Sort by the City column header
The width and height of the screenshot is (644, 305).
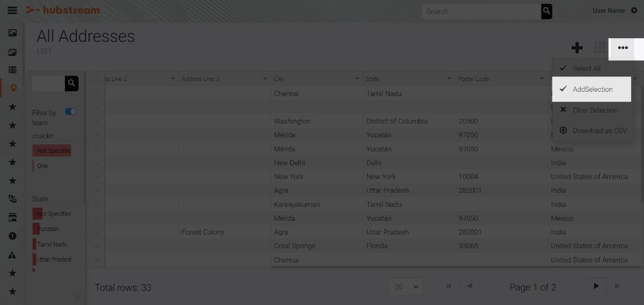pyautogui.click(x=279, y=79)
